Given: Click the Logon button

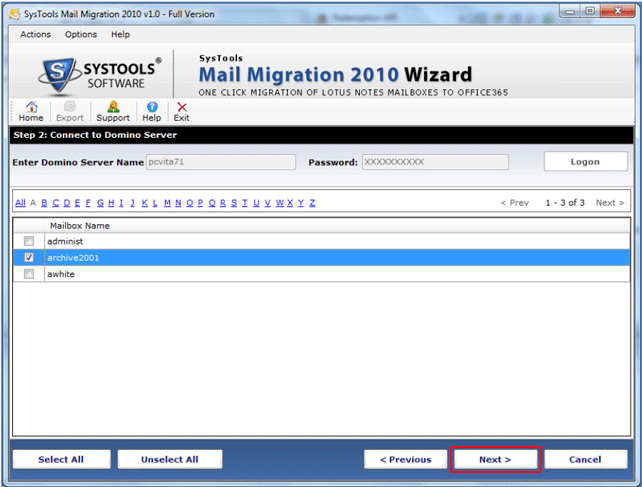Looking at the screenshot, I should tap(585, 162).
